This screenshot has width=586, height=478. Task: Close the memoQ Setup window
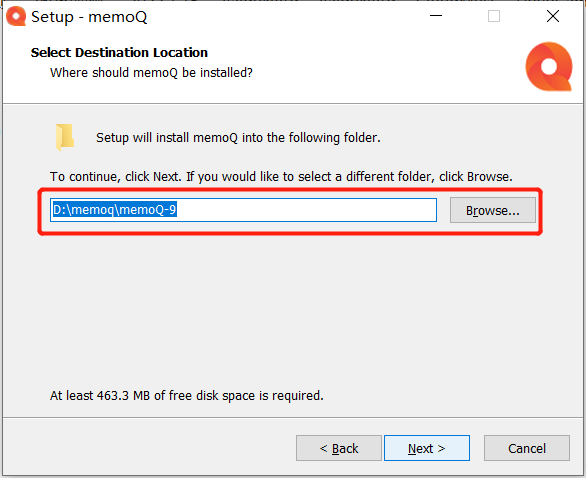point(553,16)
